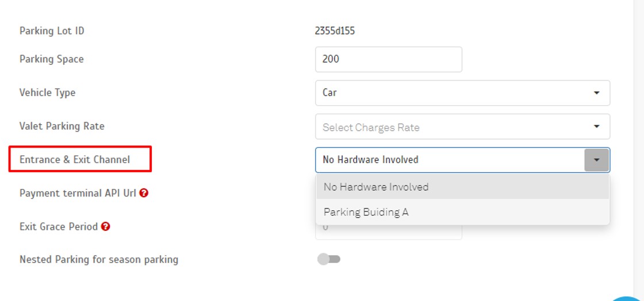Click the Payment terminal API Url help icon

coord(144,193)
